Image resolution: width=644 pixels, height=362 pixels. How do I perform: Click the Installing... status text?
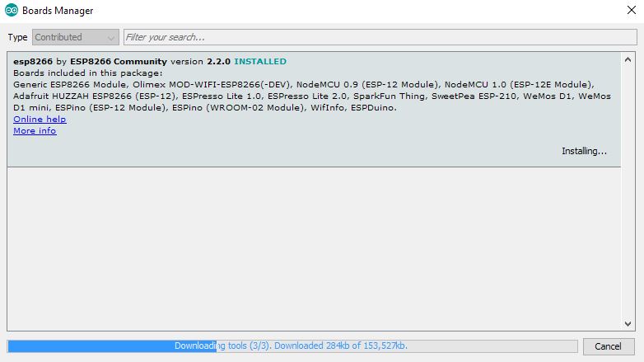point(584,151)
